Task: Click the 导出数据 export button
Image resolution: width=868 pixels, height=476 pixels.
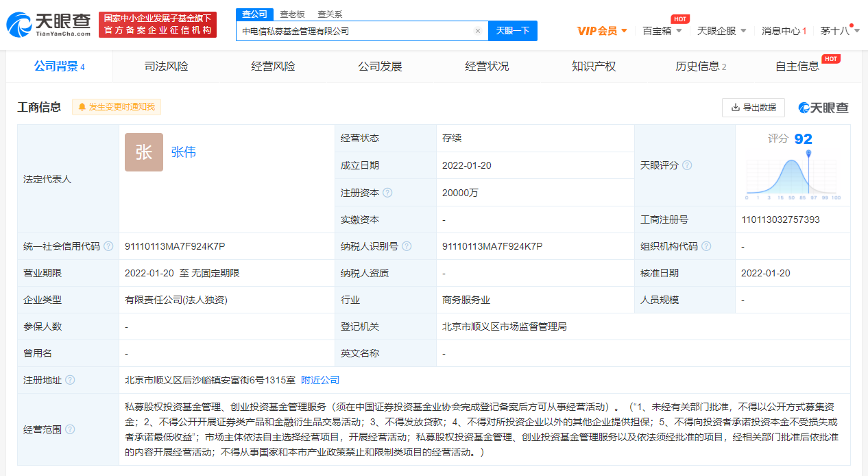Action: pos(754,107)
